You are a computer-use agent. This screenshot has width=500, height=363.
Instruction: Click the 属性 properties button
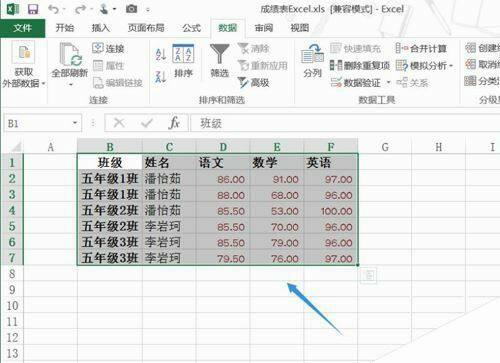(x=108, y=66)
